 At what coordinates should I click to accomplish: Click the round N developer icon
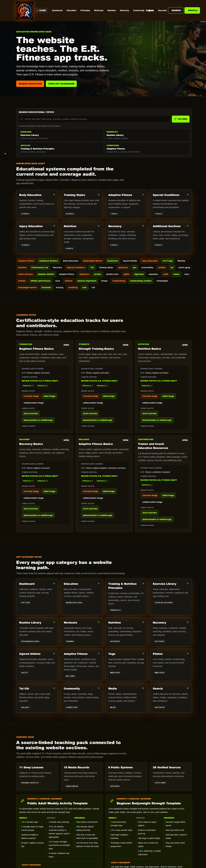(5, 154)
